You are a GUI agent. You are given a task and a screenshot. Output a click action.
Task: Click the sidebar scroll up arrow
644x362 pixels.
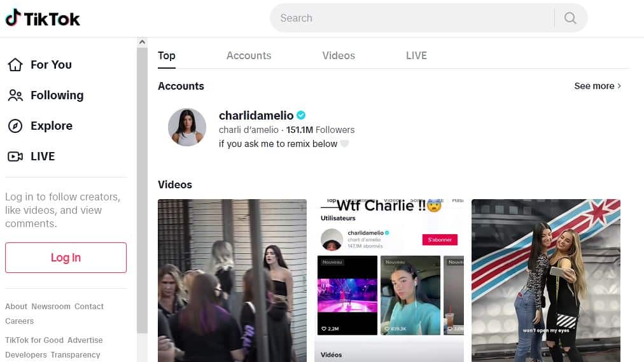142,42
